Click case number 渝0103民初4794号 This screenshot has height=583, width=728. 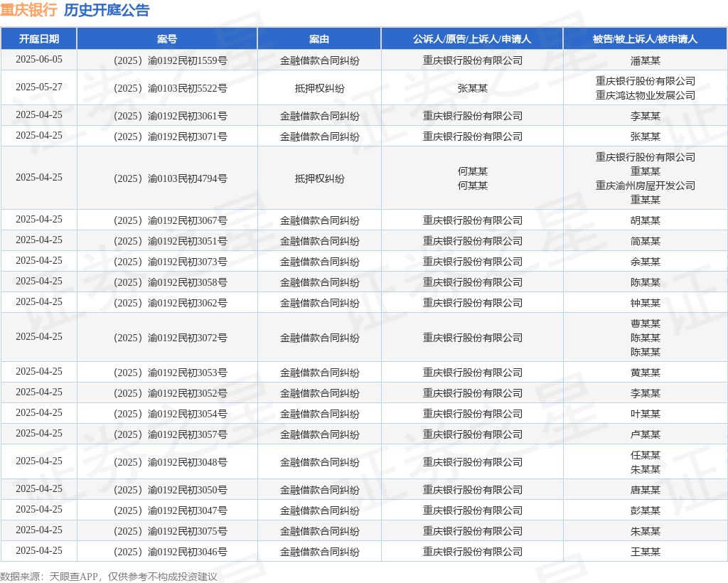click(188, 178)
